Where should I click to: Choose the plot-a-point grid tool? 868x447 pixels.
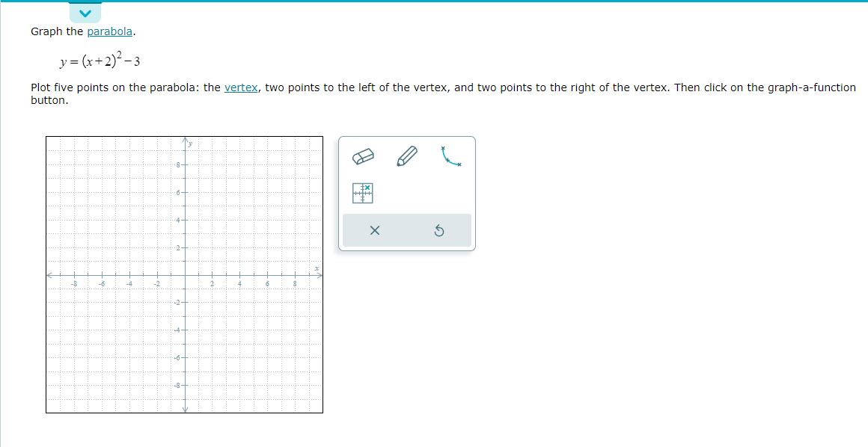coord(361,192)
